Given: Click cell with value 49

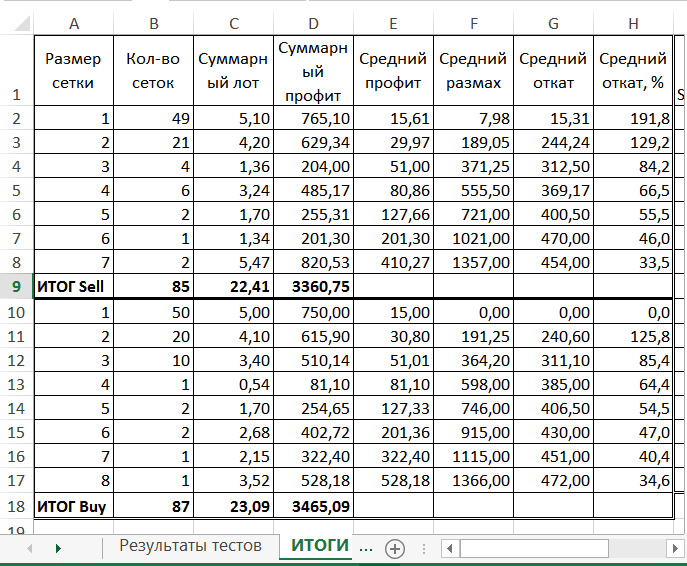Looking at the screenshot, I should click(153, 118).
